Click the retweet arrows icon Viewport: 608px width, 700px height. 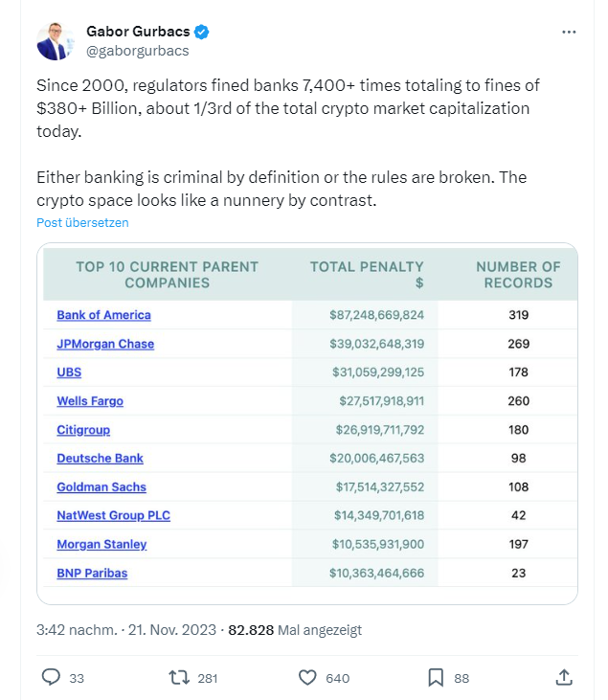coord(178,677)
